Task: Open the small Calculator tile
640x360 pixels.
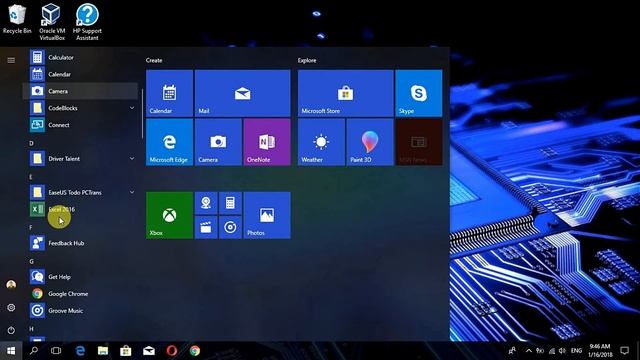Action: click(230, 203)
